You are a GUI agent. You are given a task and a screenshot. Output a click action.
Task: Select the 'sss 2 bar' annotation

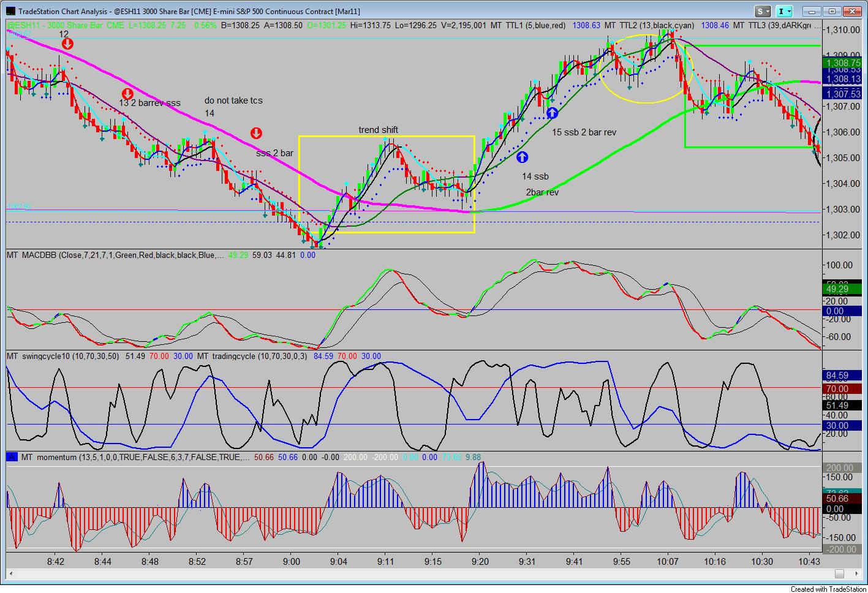pos(274,153)
